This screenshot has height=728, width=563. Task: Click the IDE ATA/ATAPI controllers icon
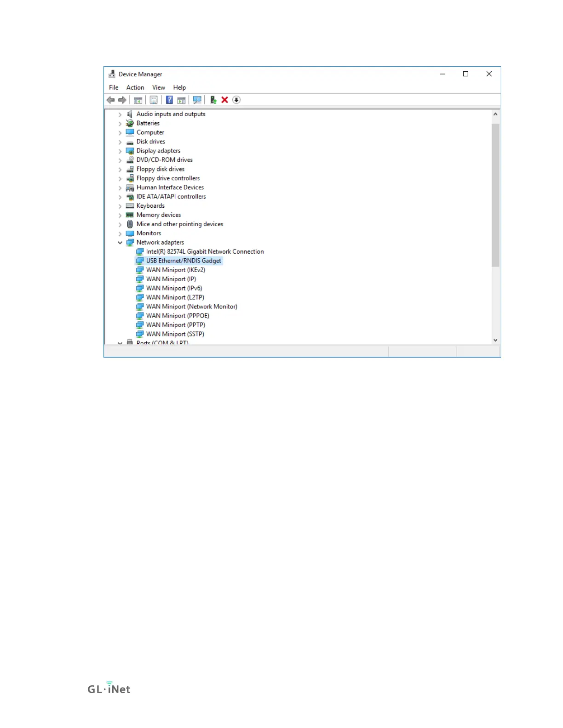[x=130, y=197]
